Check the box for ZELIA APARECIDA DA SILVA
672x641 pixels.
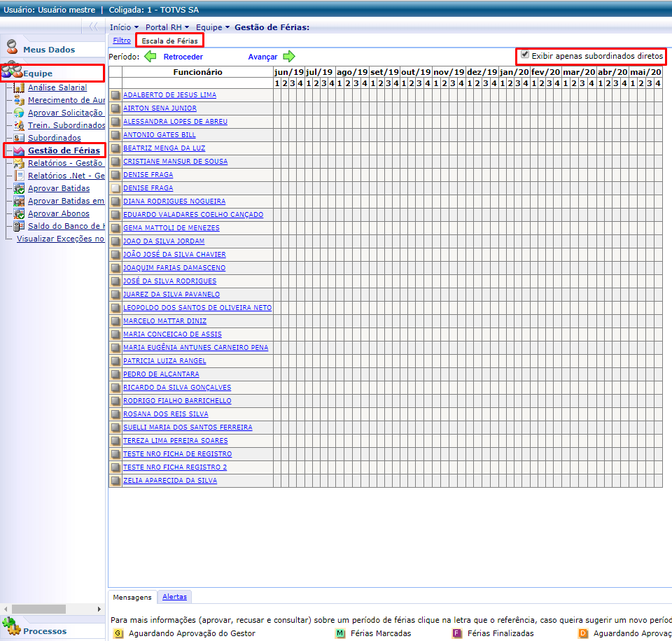pos(115,481)
